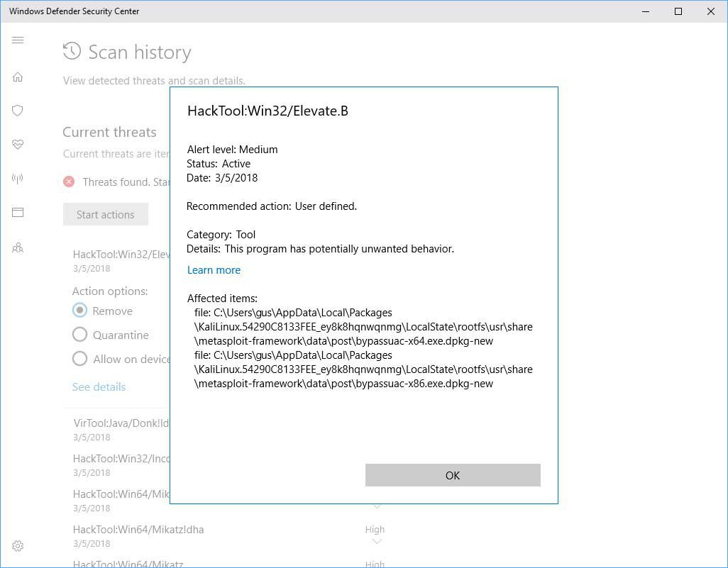Click the HackTool:Win32/Elevate.B dialog title
This screenshot has height=568, width=728.
(268, 111)
